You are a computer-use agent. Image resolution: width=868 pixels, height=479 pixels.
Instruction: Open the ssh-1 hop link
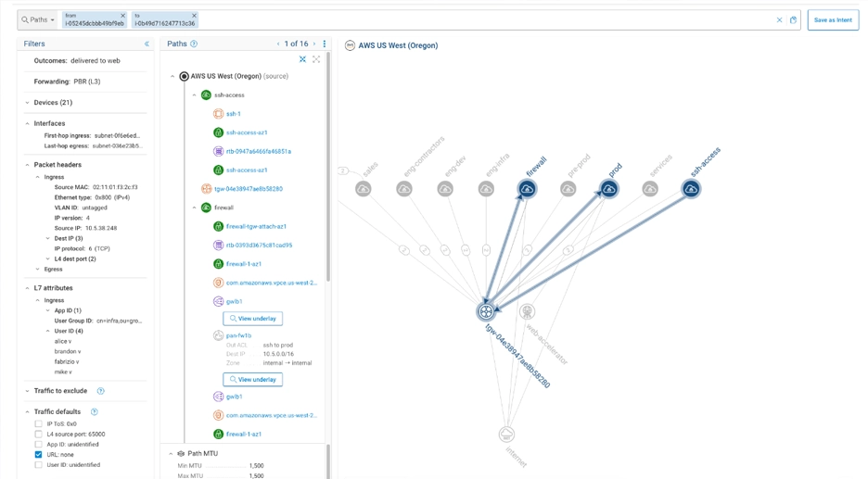pyautogui.click(x=233, y=114)
